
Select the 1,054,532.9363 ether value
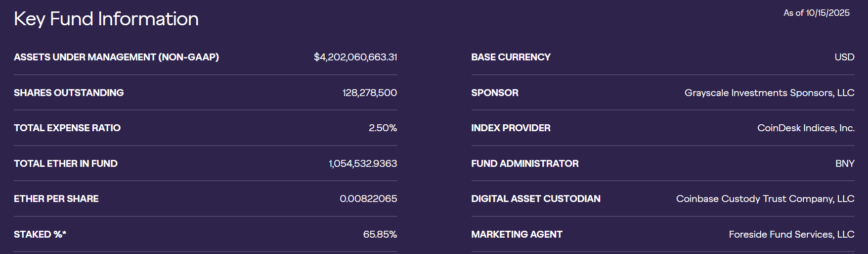pos(363,163)
